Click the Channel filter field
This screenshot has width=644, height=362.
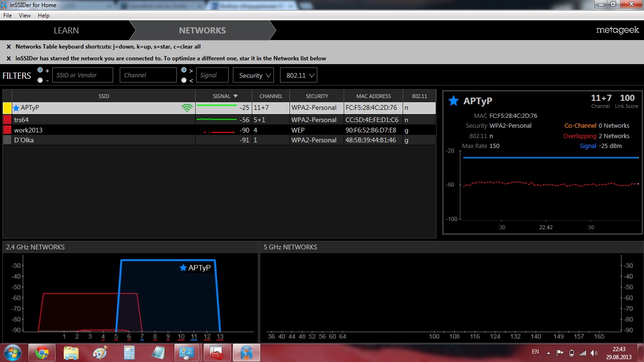[148, 75]
